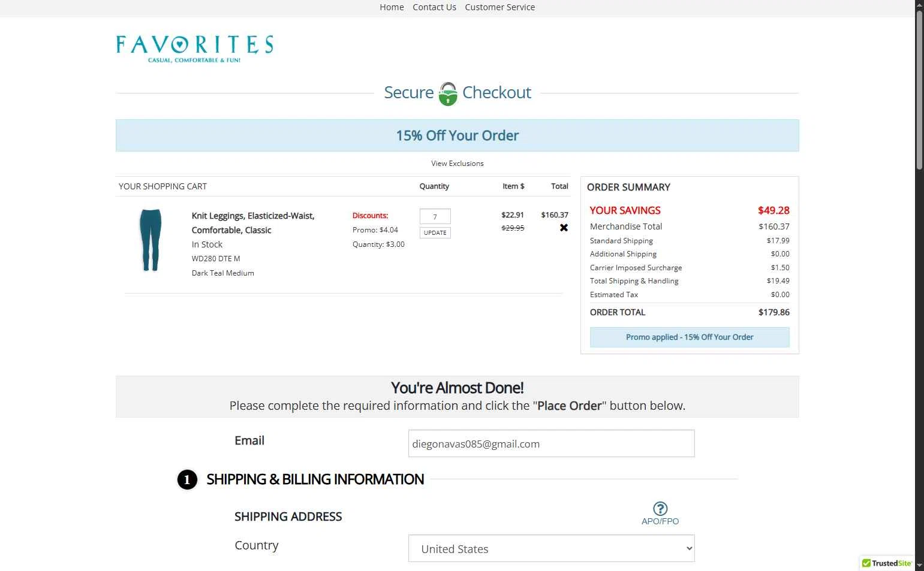Click the In Stock status text
The image size is (924, 571).
[x=207, y=244]
